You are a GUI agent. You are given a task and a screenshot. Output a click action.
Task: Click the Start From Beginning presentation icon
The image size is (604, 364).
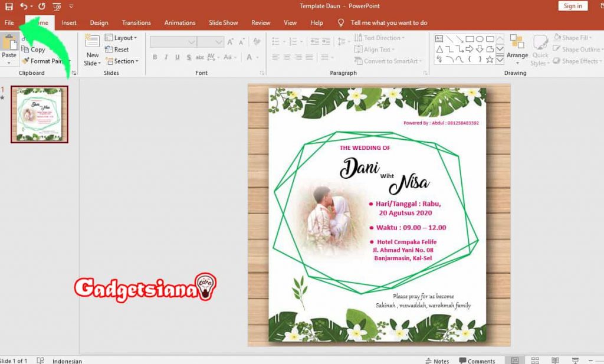(56, 6)
